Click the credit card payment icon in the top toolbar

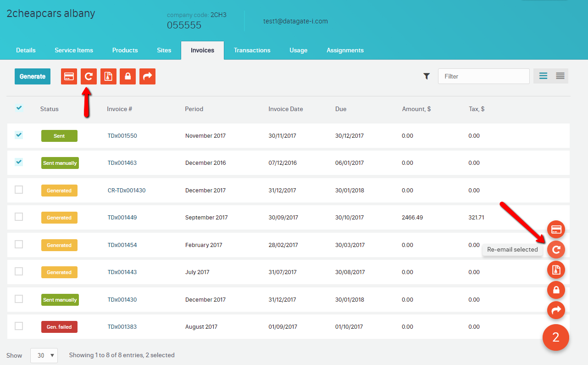(x=69, y=77)
